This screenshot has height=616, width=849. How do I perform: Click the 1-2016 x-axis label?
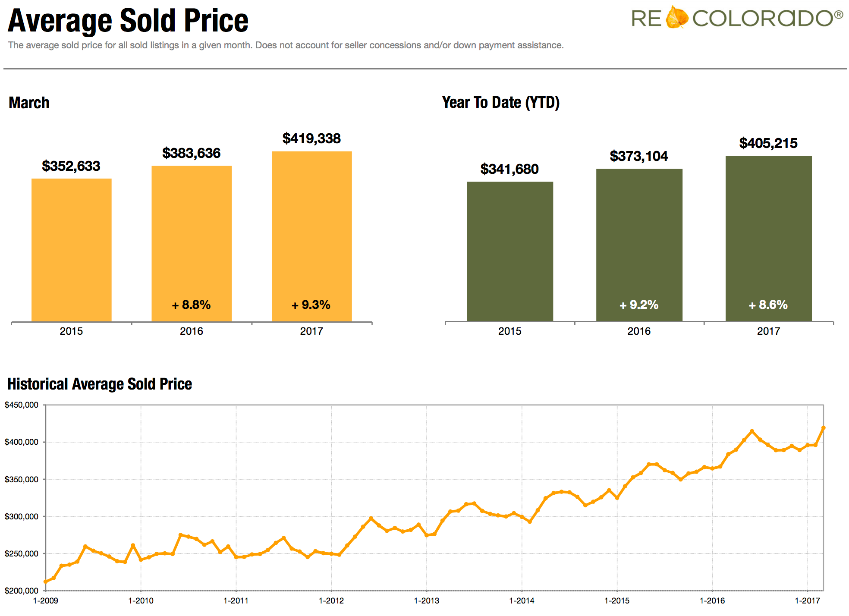coord(712,600)
